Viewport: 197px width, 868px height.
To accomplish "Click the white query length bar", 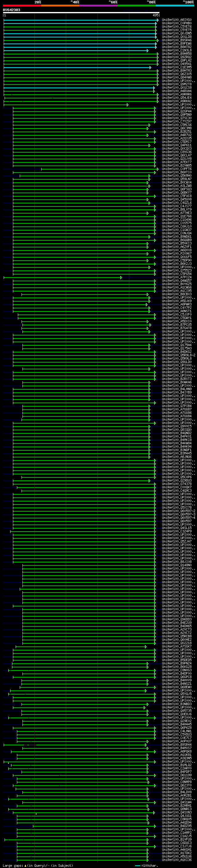I will click(81, 12).
